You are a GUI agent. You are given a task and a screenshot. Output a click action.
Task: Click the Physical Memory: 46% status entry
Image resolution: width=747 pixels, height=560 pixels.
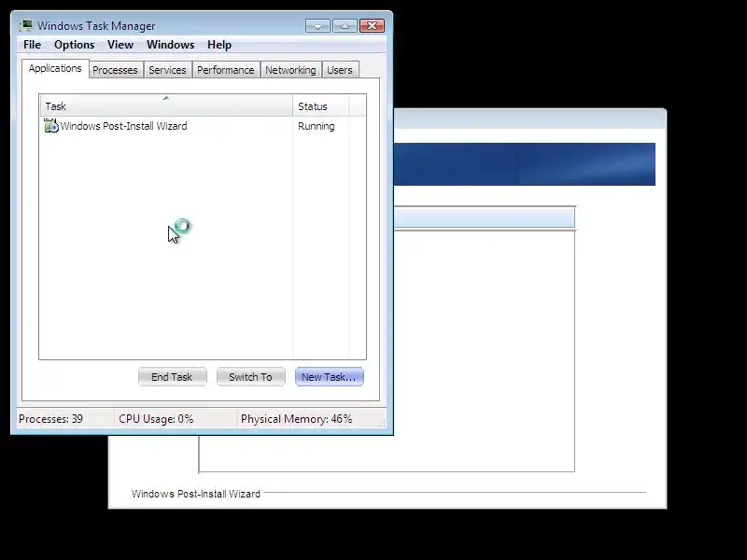296,419
